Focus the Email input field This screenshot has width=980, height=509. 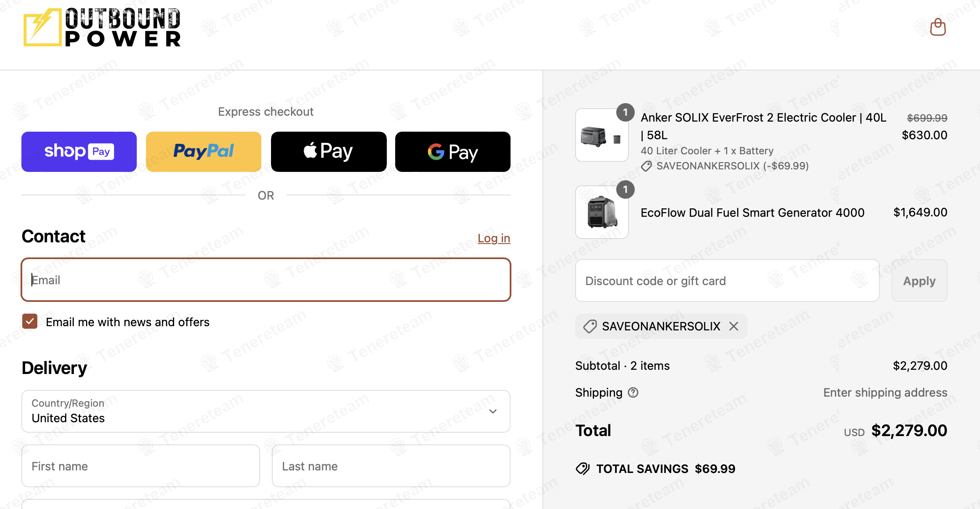266,280
